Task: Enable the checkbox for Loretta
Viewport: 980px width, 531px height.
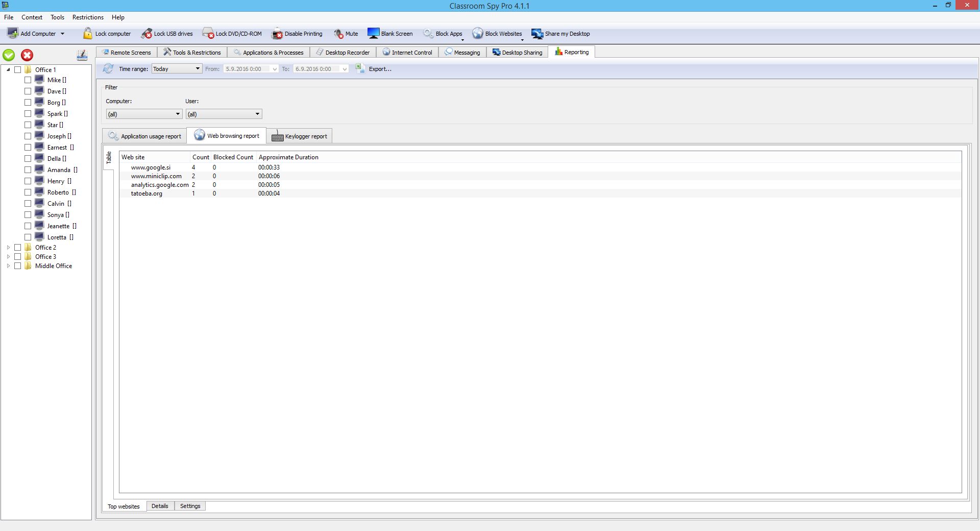Action: [x=28, y=237]
